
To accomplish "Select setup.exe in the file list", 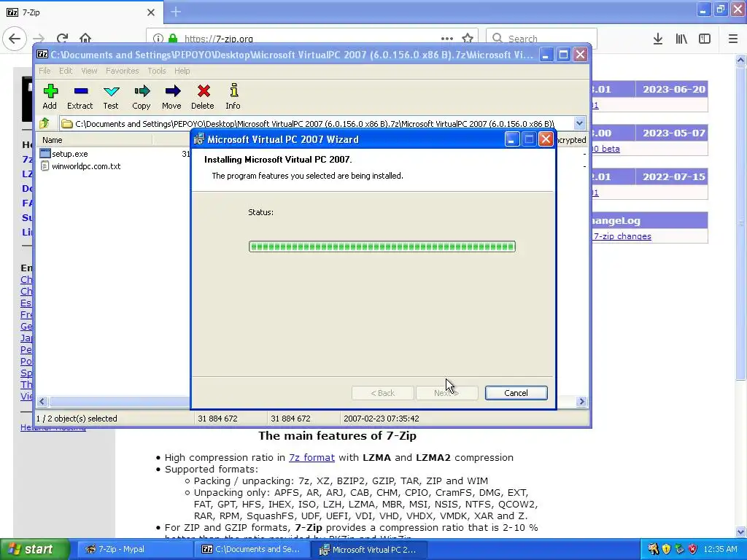I will tap(69, 154).
